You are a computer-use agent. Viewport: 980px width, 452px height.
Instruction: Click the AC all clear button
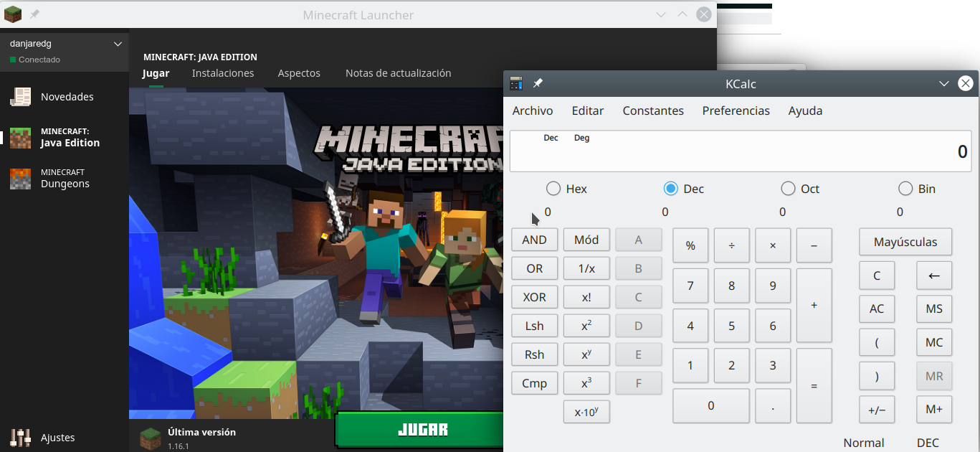pyautogui.click(x=877, y=309)
